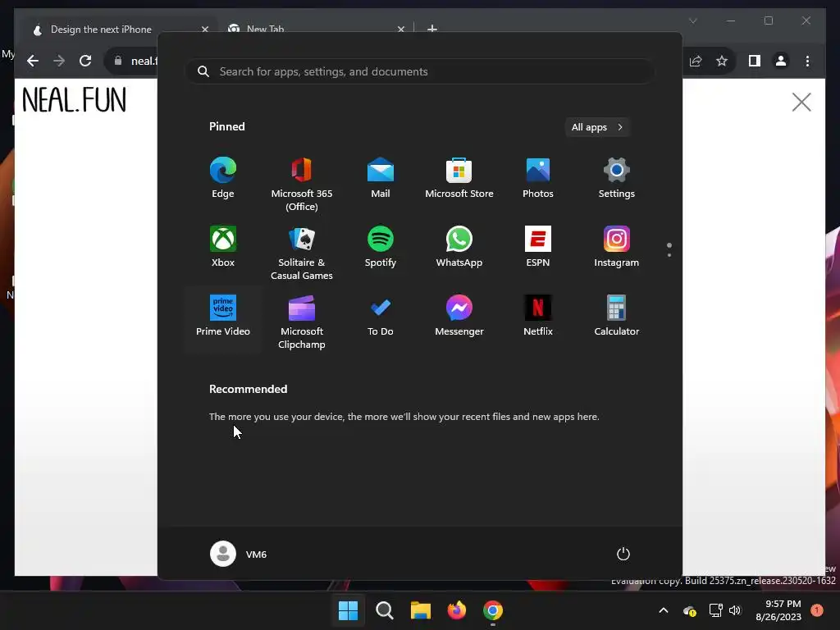
Task: Reload the page in Chrome
Action: click(x=85, y=61)
